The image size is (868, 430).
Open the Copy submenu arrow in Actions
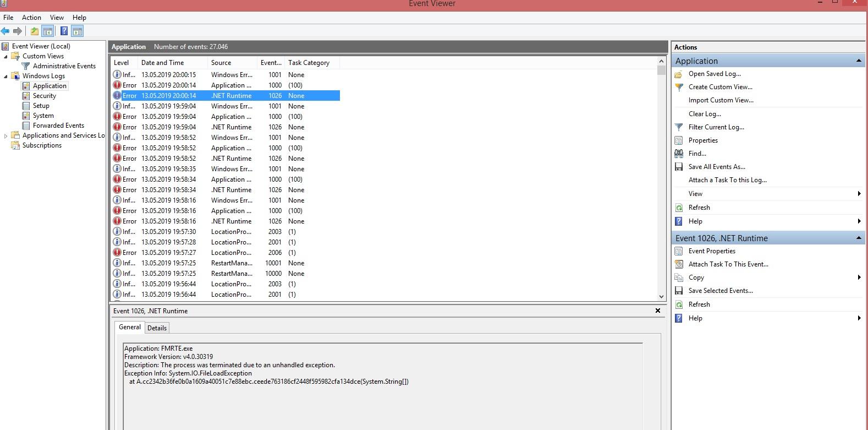[x=859, y=277]
